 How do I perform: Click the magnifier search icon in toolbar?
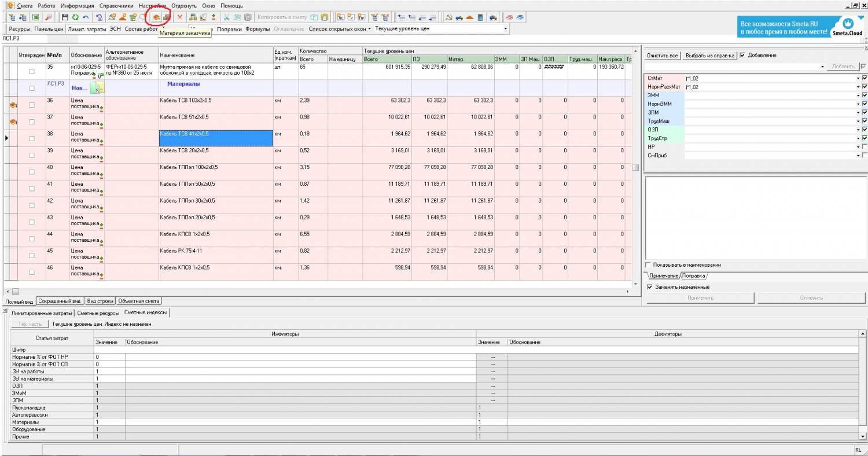(49, 17)
